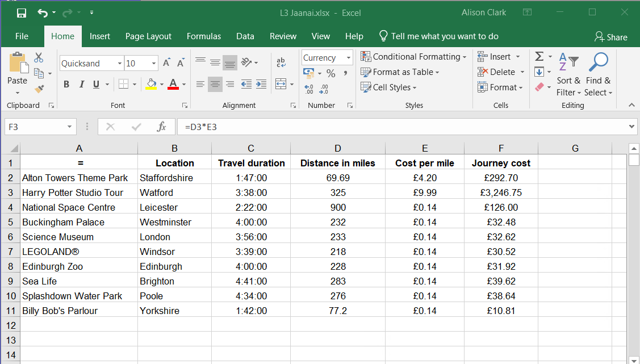Align text right
This screenshot has width=640, height=364.
pyautogui.click(x=230, y=85)
